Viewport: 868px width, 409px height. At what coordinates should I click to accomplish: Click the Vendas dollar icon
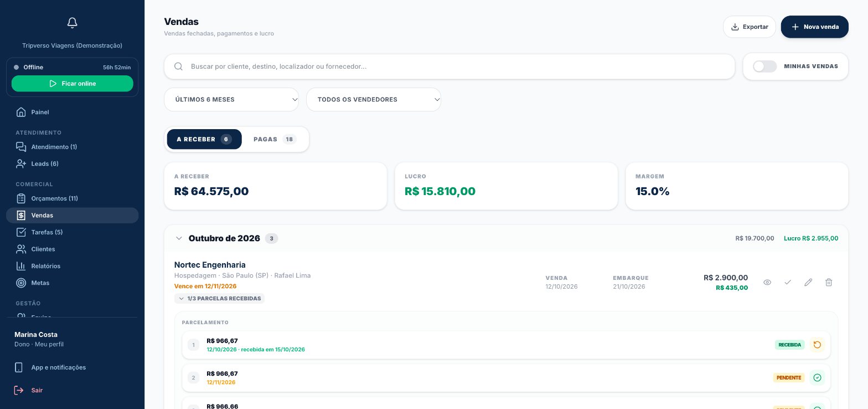click(21, 215)
